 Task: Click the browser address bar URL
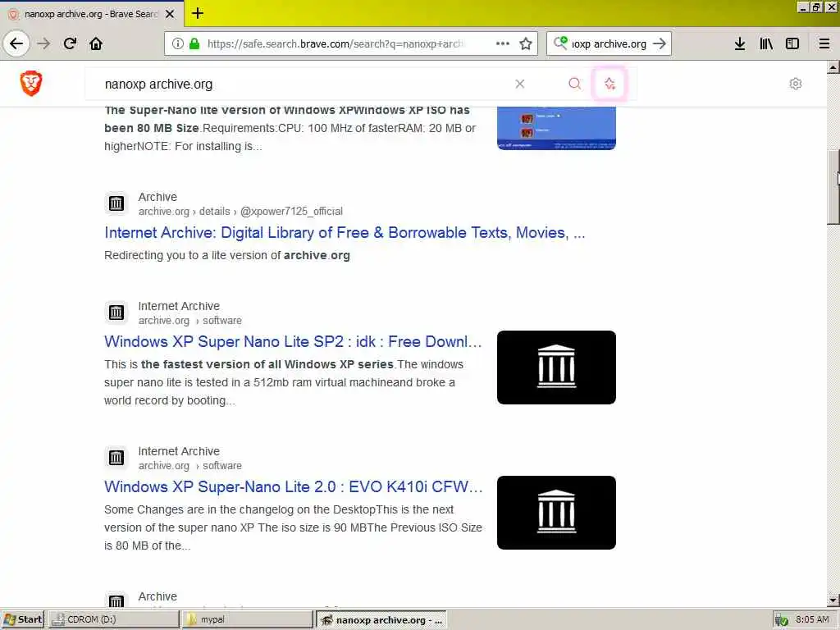click(336, 44)
